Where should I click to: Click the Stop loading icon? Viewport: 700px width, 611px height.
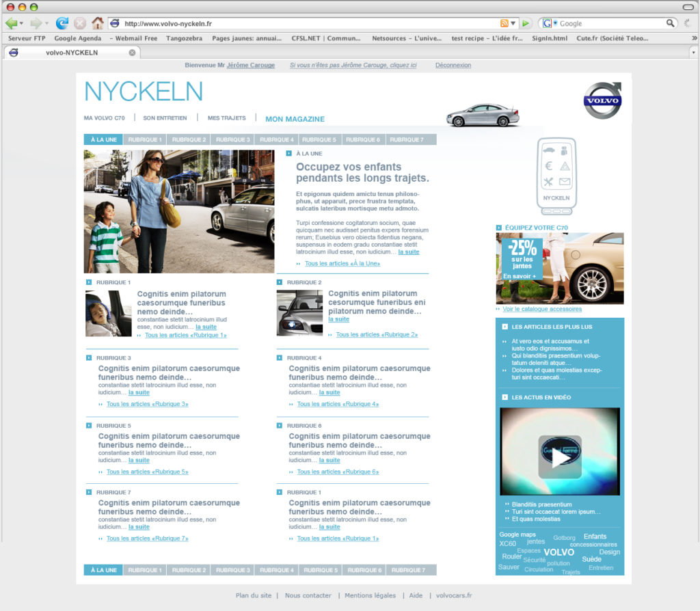coord(79,23)
